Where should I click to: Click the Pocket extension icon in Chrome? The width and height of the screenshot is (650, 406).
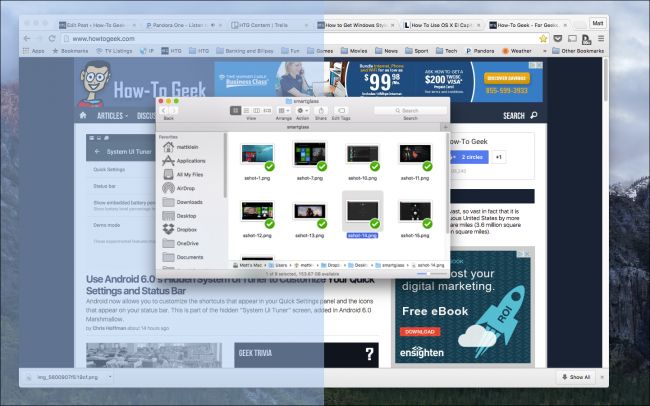558,39
